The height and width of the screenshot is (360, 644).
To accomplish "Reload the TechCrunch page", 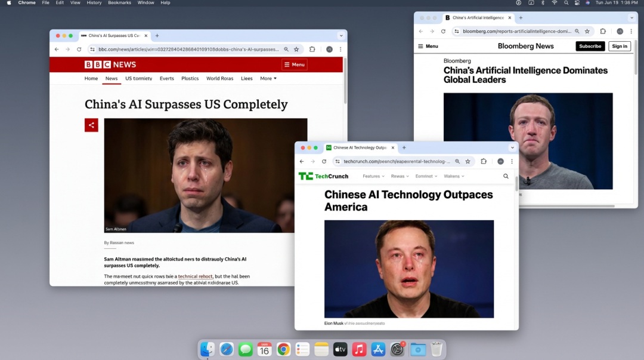I will (324, 161).
